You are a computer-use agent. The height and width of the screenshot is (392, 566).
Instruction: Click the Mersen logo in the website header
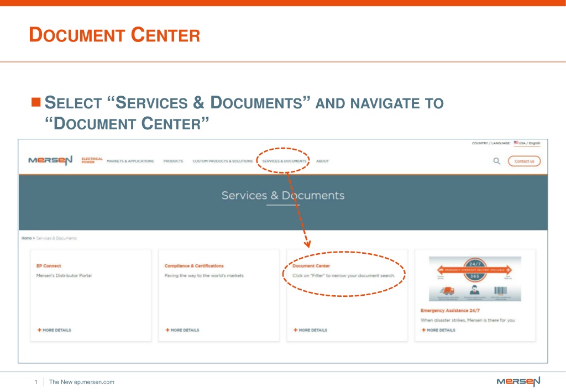point(50,160)
